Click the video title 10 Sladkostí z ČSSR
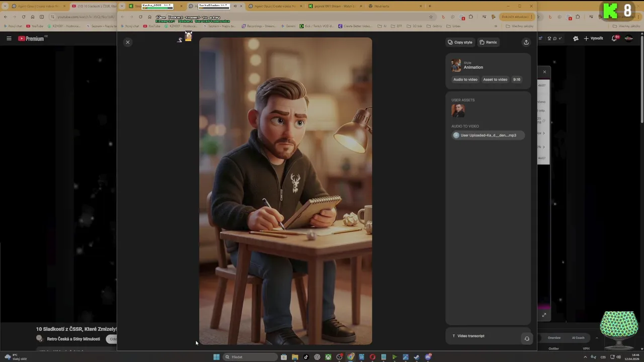The width and height of the screenshot is (644, 362). (x=76, y=329)
